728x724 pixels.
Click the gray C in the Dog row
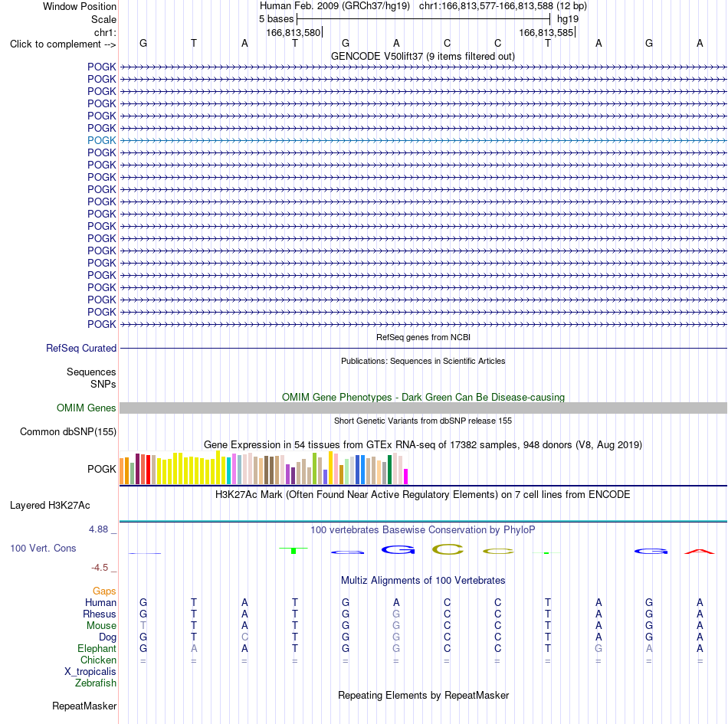(244, 637)
